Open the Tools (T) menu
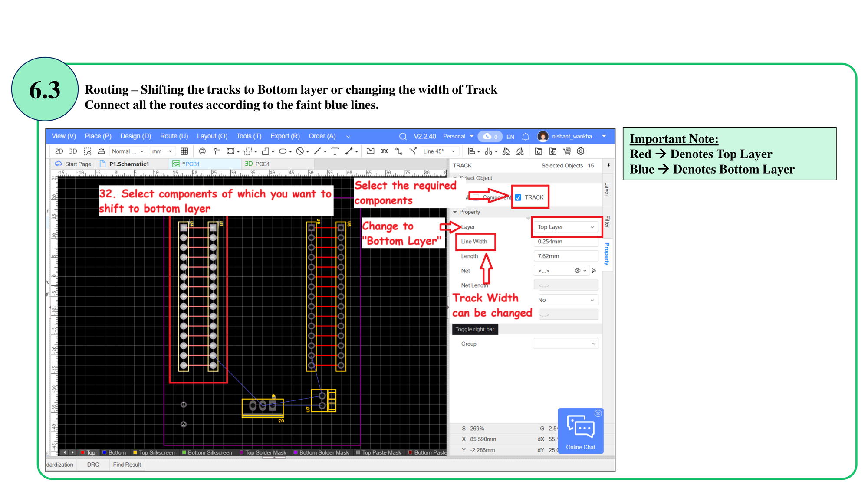This screenshot has width=868, height=488. [249, 136]
